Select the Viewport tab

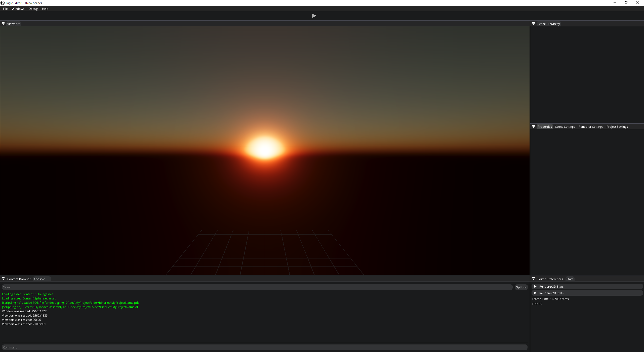click(13, 24)
